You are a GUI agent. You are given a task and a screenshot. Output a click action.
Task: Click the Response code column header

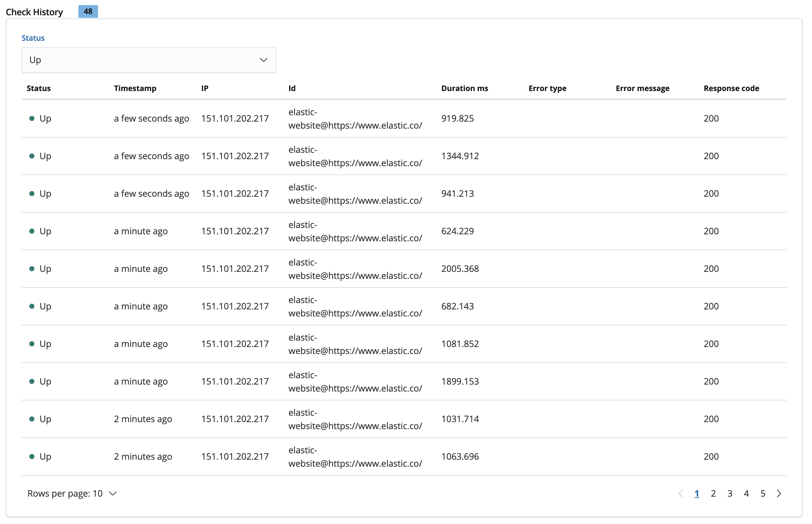pyautogui.click(x=731, y=88)
